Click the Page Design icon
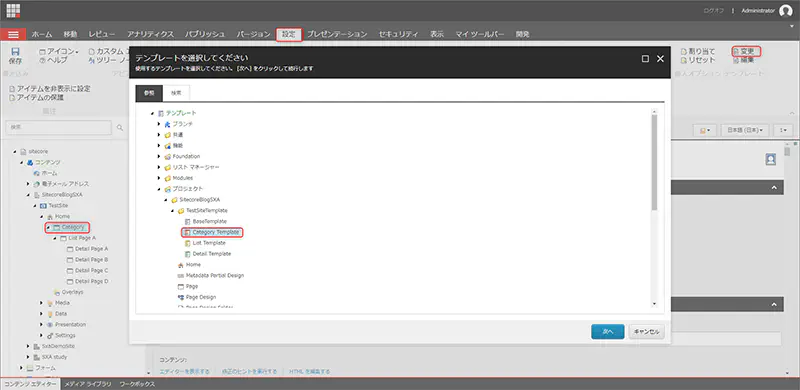Viewport: 800px width, 390px height. pos(181,297)
